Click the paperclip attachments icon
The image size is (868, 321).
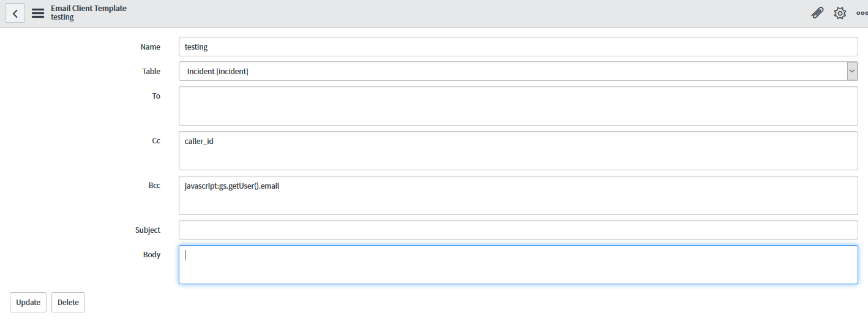817,13
